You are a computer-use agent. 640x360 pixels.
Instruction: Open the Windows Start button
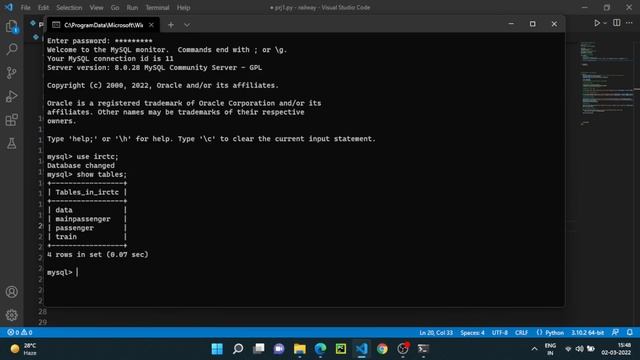[217, 349]
